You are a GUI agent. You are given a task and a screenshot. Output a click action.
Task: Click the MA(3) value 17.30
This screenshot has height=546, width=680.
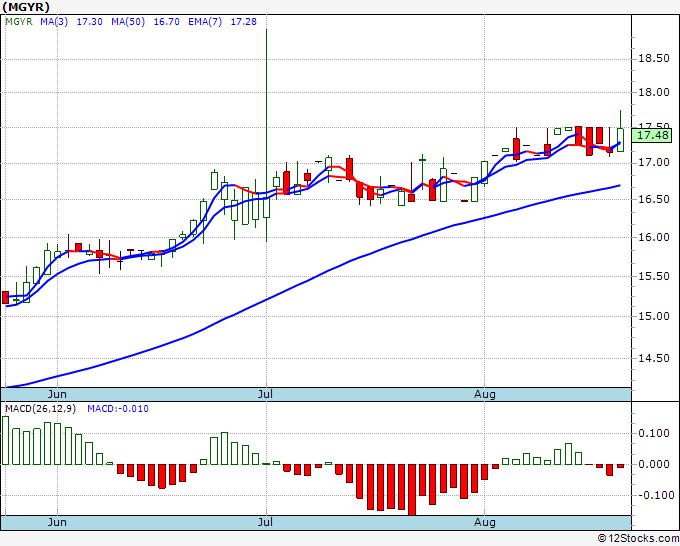pyautogui.click(x=89, y=22)
